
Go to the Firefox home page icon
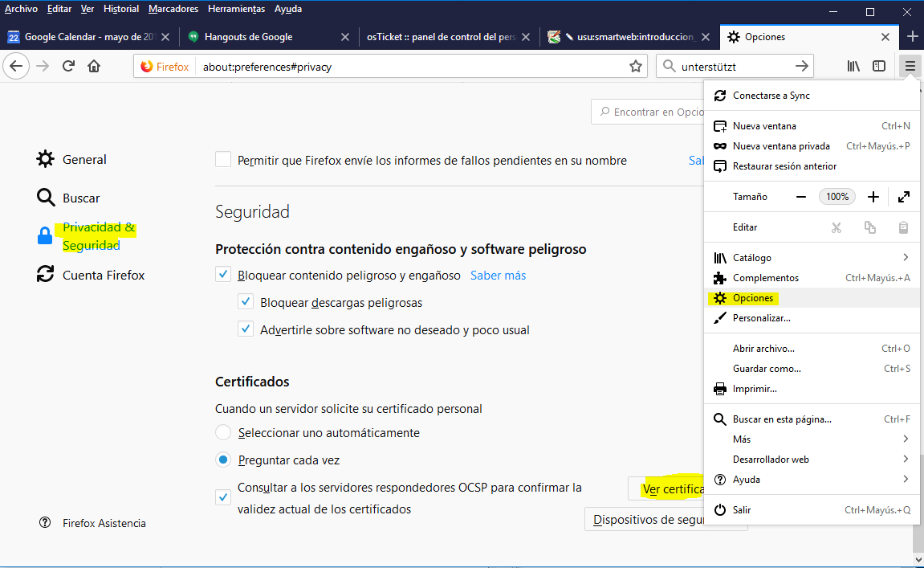pyautogui.click(x=94, y=67)
